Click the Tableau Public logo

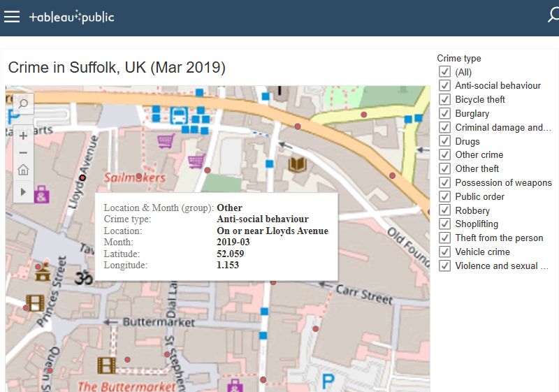coord(72,17)
